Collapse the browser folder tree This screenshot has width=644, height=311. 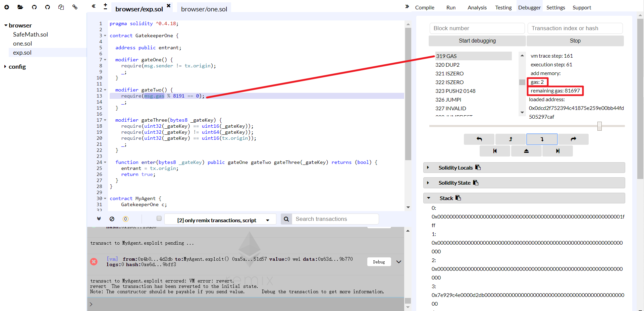coord(6,25)
